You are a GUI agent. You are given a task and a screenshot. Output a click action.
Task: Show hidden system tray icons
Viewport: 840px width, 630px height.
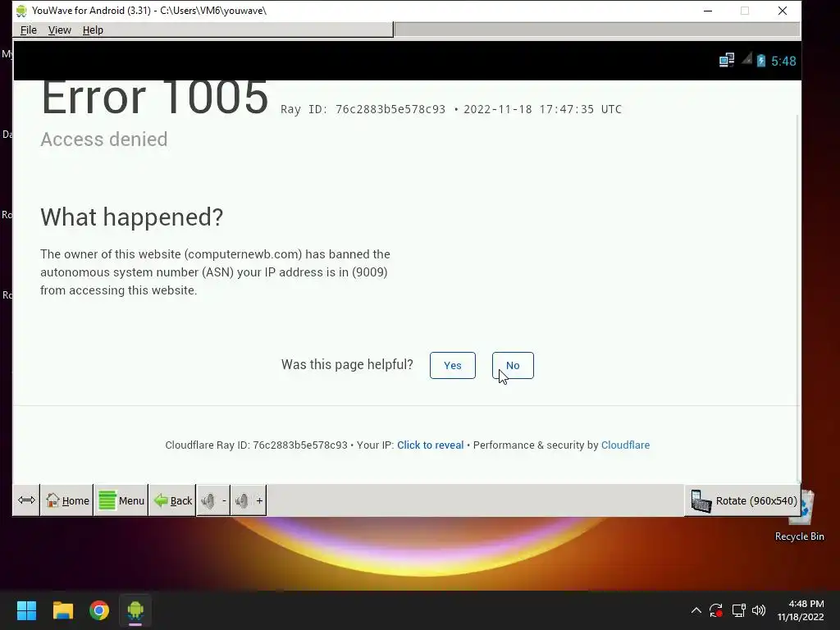(696, 610)
